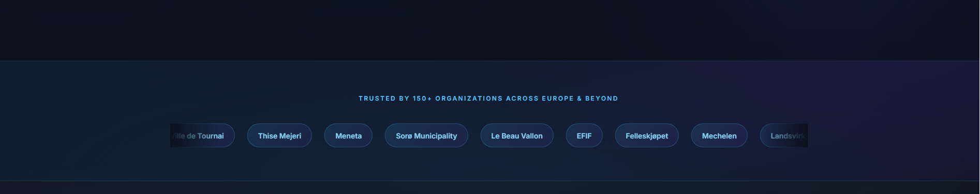Open the Sorø Municipality pill

pyautogui.click(x=426, y=135)
